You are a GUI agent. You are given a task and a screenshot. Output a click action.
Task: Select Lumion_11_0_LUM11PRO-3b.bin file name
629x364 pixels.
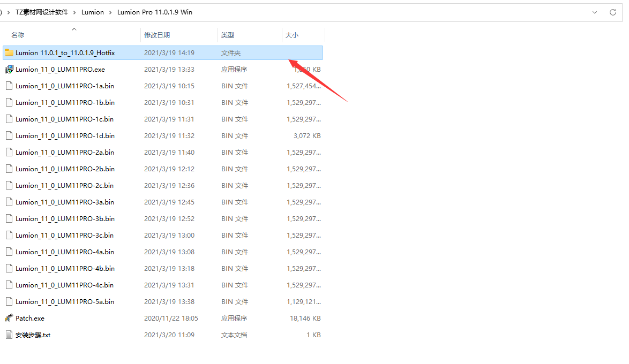coord(65,218)
